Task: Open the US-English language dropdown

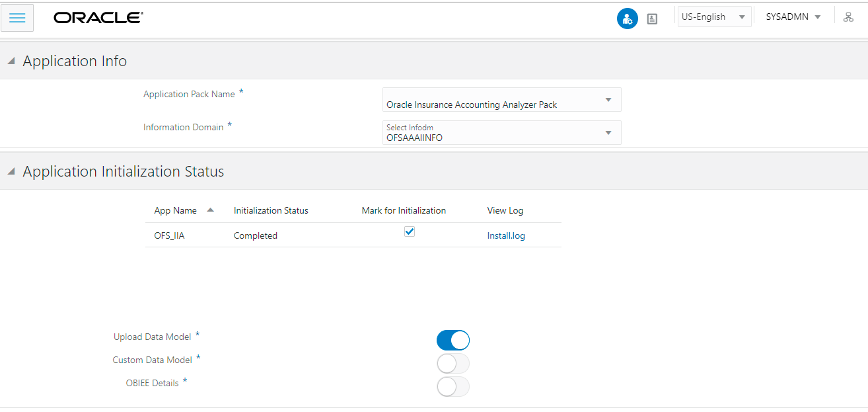Action: pyautogui.click(x=715, y=17)
